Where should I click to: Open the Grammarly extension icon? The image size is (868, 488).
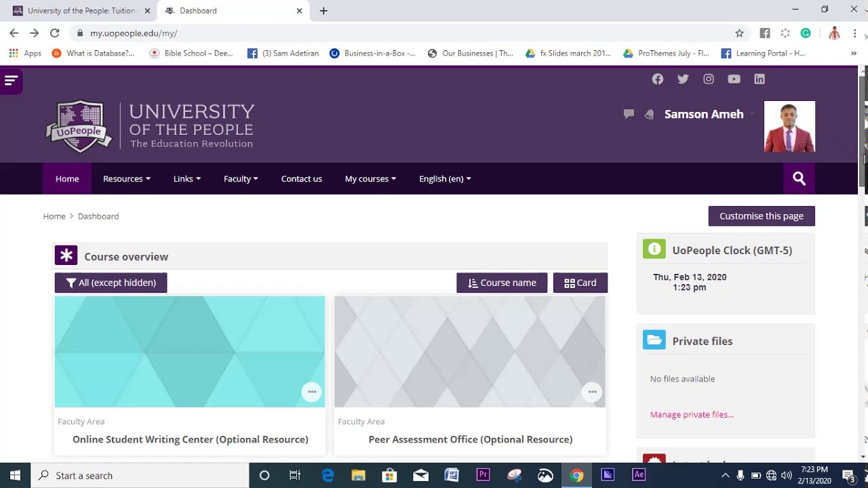[806, 33]
